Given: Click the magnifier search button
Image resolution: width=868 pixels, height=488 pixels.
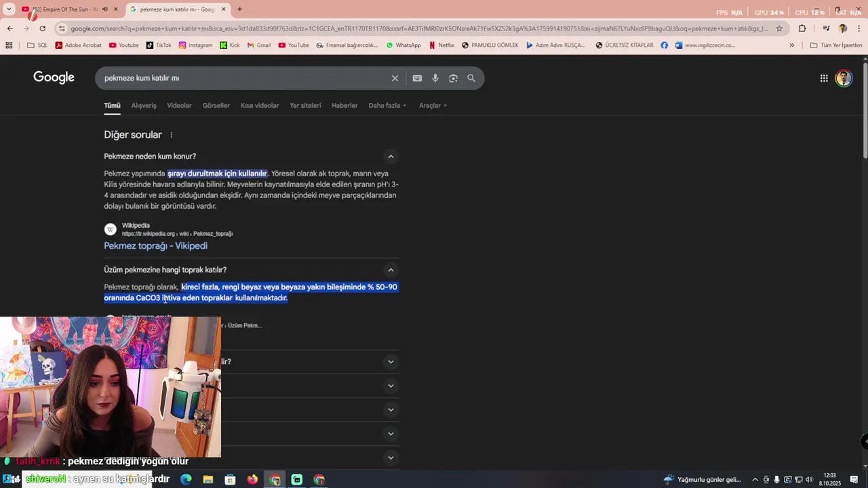Looking at the screenshot, I should point(471,78).
